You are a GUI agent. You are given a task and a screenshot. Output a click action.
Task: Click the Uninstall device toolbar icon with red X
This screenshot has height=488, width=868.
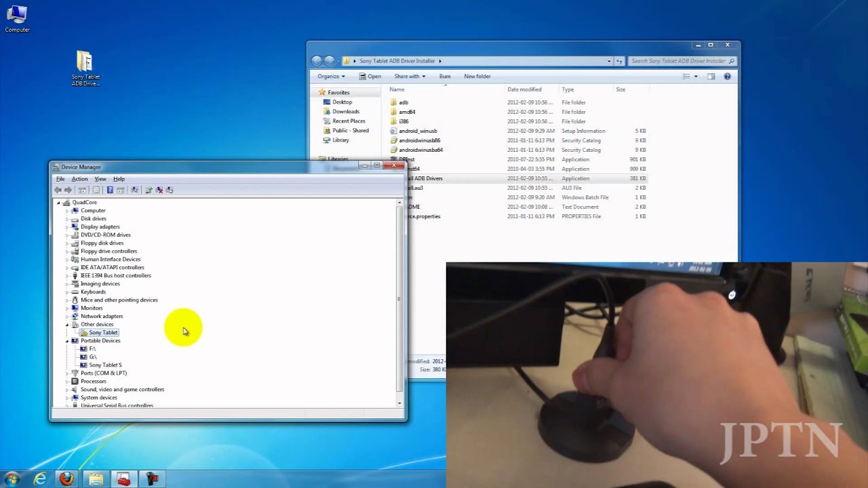click(x=159, y=190)
